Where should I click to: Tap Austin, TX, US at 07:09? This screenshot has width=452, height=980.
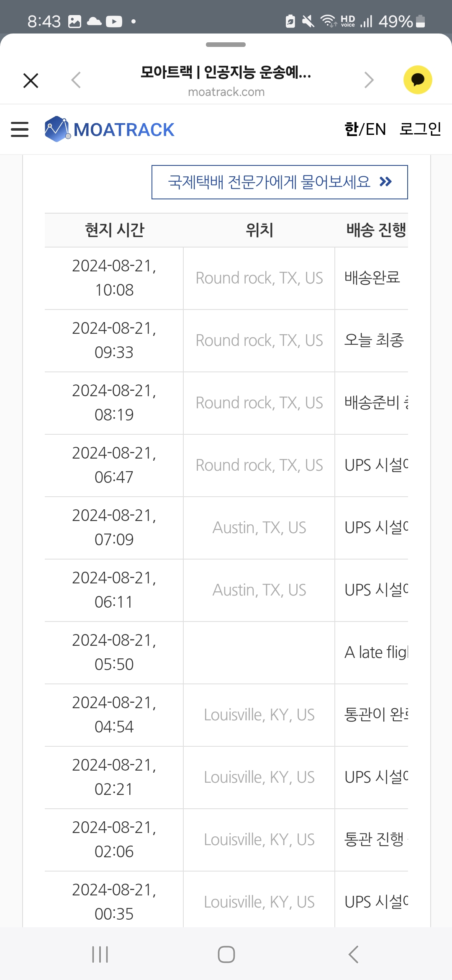[259, 528]
